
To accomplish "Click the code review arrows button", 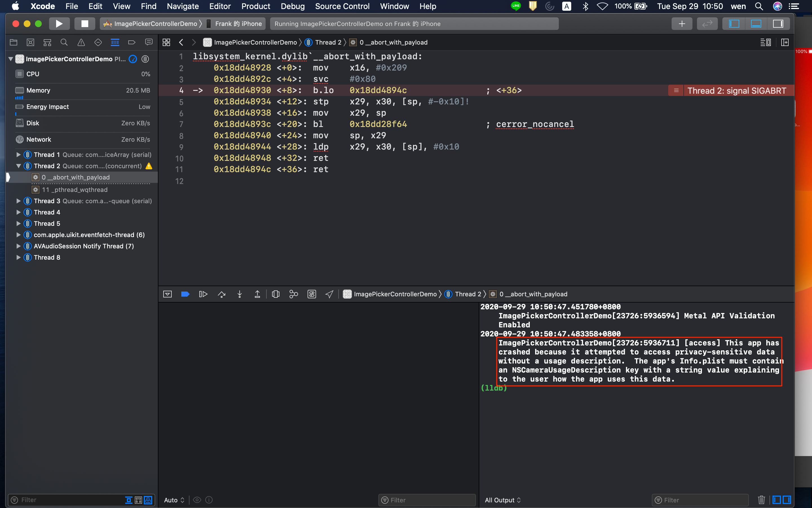I will pos(707,24).
